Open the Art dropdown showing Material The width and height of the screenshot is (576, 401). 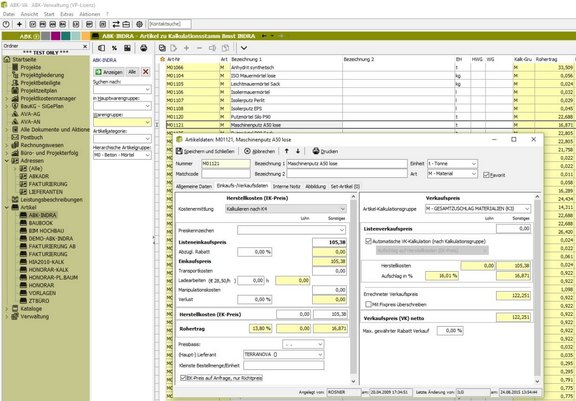click(474, 173)
